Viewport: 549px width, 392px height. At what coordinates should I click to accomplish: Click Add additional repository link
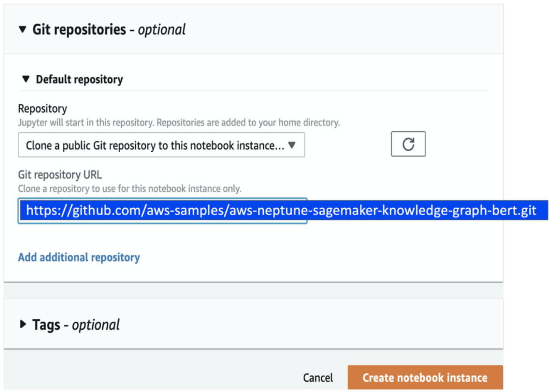coord(79,257)
